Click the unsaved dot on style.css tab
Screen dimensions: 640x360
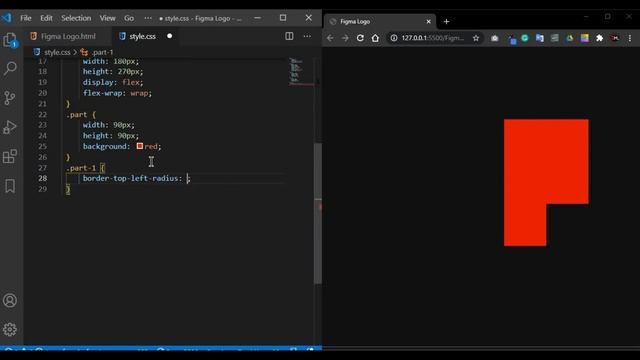point(169,36)
